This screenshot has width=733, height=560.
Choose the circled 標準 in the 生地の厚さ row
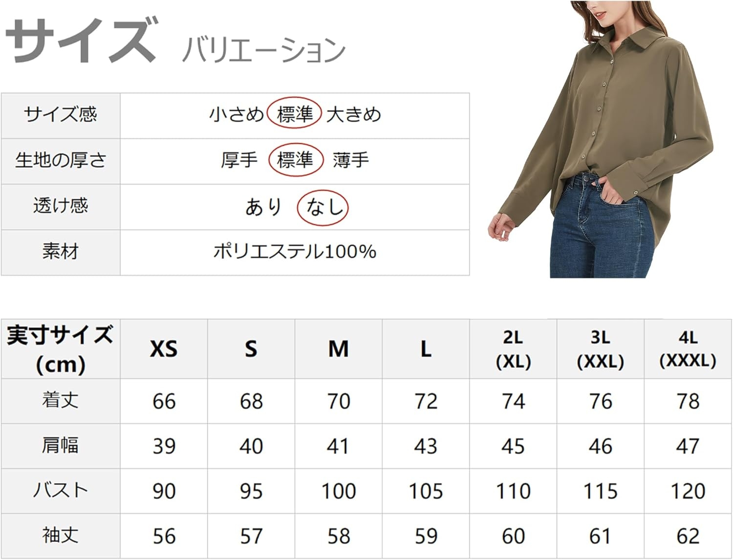296,160
